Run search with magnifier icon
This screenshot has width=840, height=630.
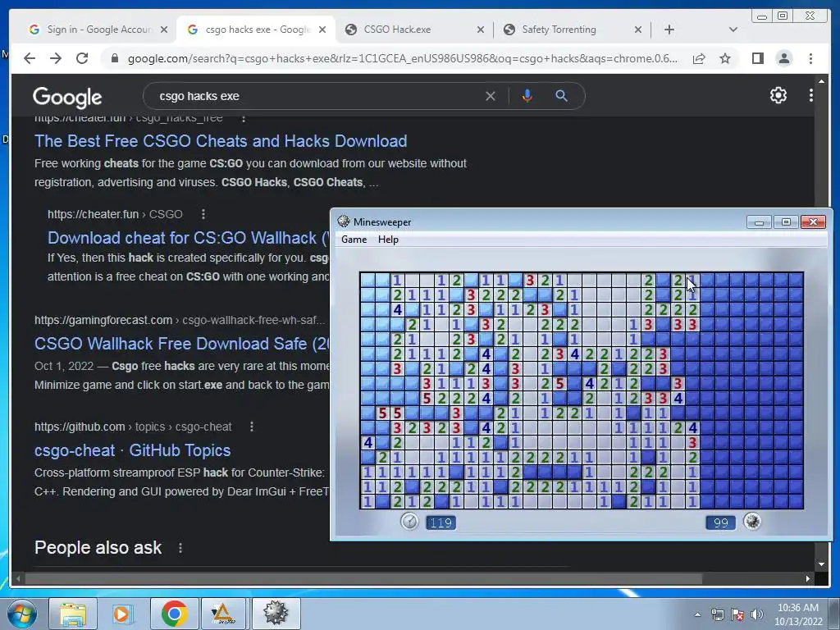[x=561, y=96]
